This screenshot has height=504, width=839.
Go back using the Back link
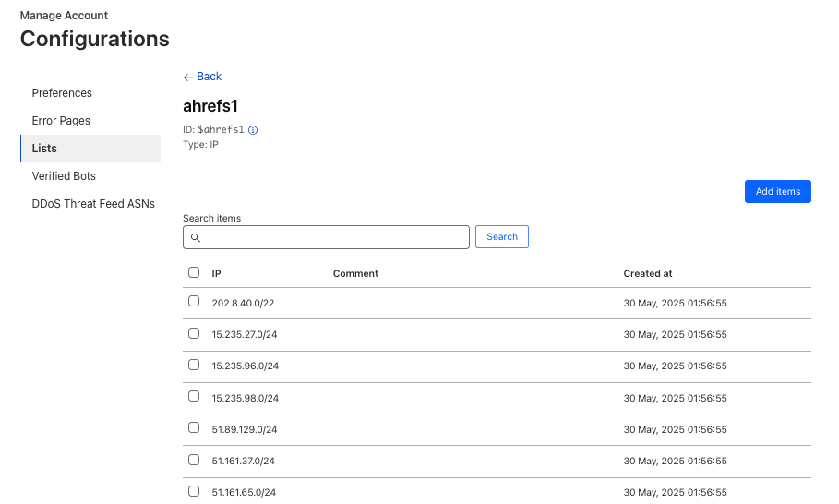tap(202, 77)
